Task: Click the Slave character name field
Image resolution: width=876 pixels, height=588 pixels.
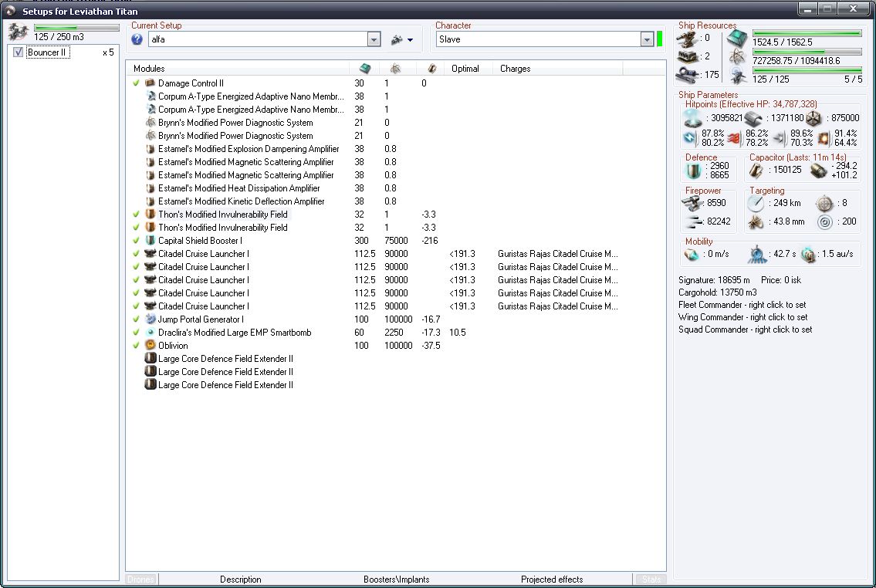Action: point(538,39)
